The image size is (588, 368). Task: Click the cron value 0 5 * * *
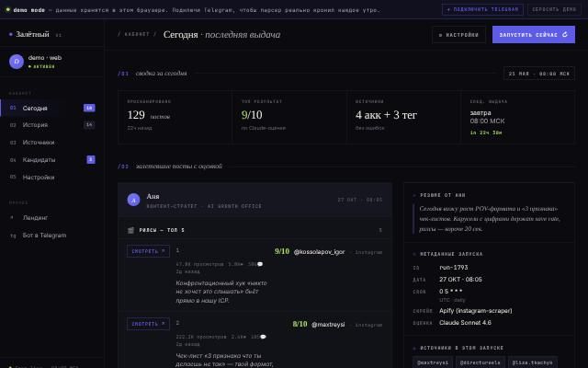coord(451,292)
